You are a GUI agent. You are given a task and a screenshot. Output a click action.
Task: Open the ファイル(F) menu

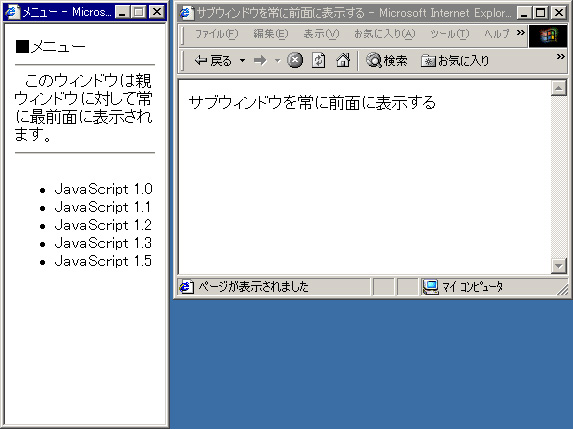click(x=216, y=34)
